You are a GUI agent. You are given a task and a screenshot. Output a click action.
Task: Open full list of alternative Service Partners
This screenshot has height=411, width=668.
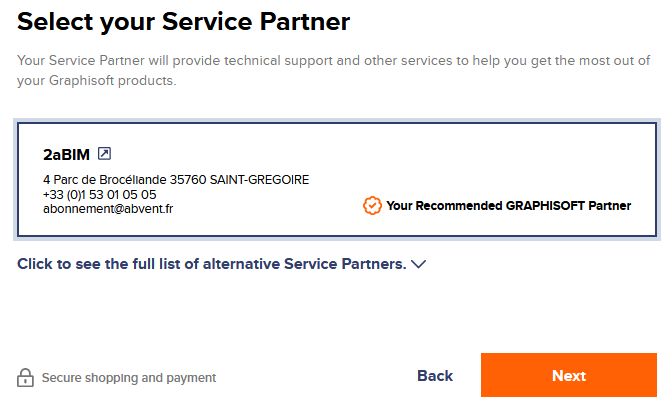212,264
